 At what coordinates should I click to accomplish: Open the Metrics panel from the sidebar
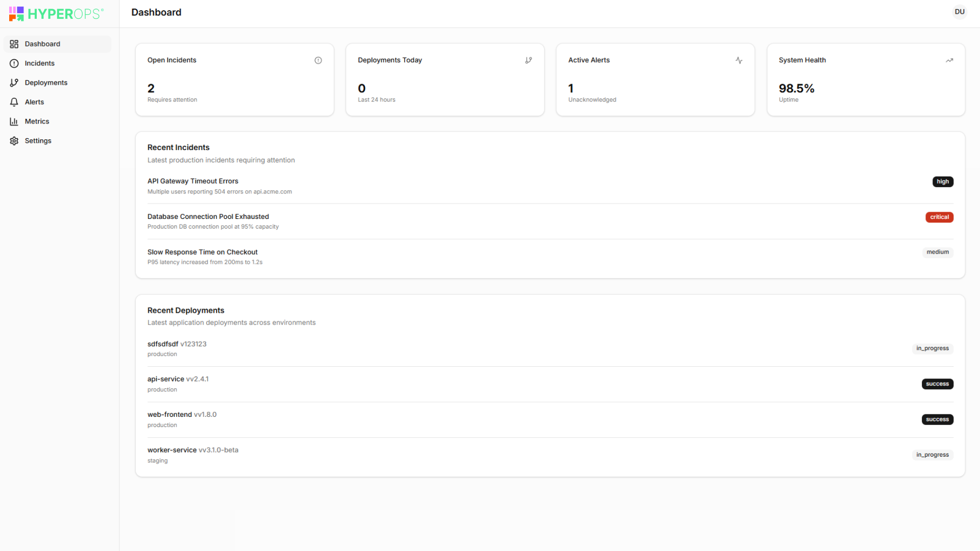(36, 121)
